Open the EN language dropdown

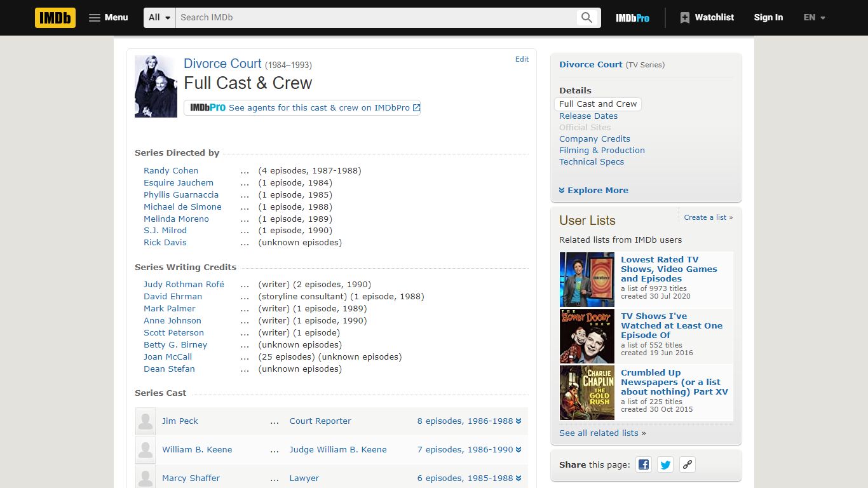coord(814,18)
